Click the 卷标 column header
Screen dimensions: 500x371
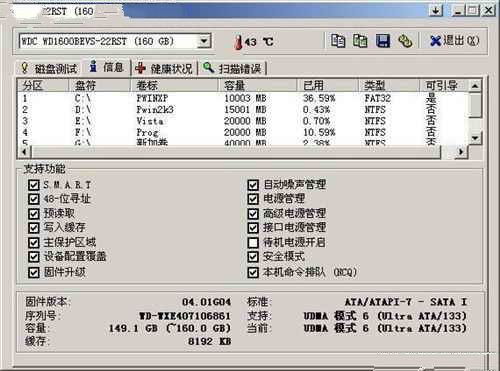[x=174, y=86]
